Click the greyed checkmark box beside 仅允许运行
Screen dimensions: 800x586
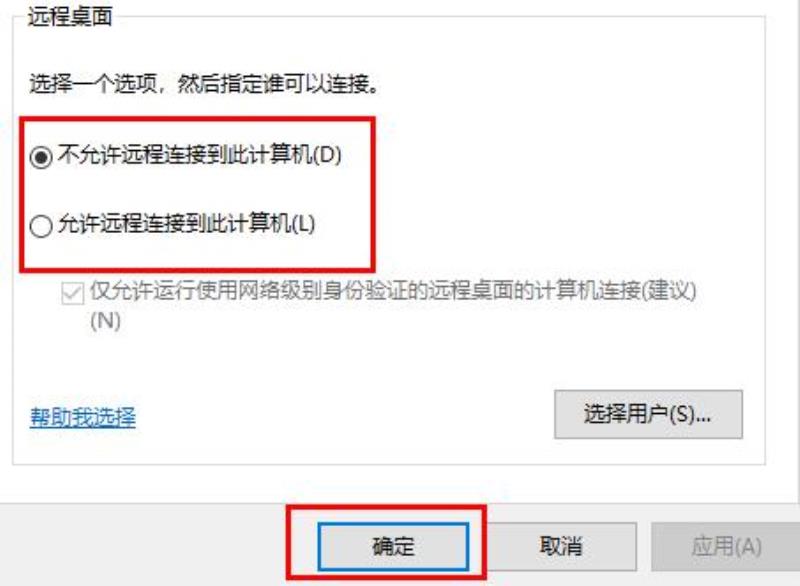point(72,293)
